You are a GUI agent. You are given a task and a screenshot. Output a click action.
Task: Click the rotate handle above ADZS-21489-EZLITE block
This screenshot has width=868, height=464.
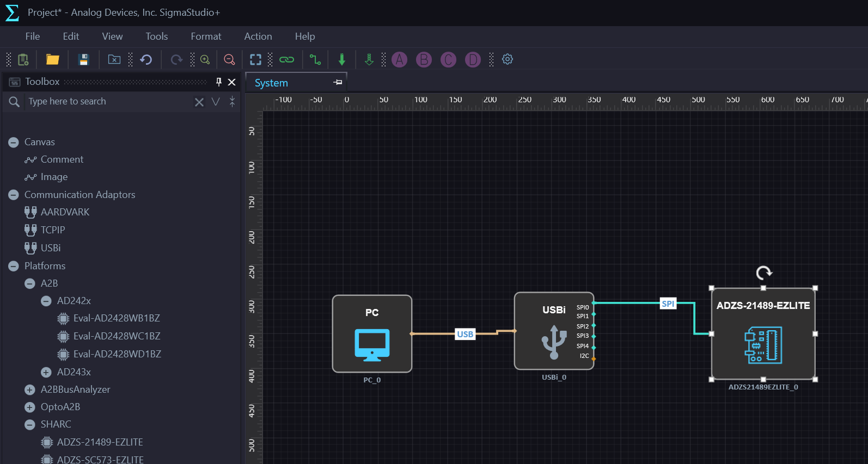pyautogui.click(x=764, y=273)
